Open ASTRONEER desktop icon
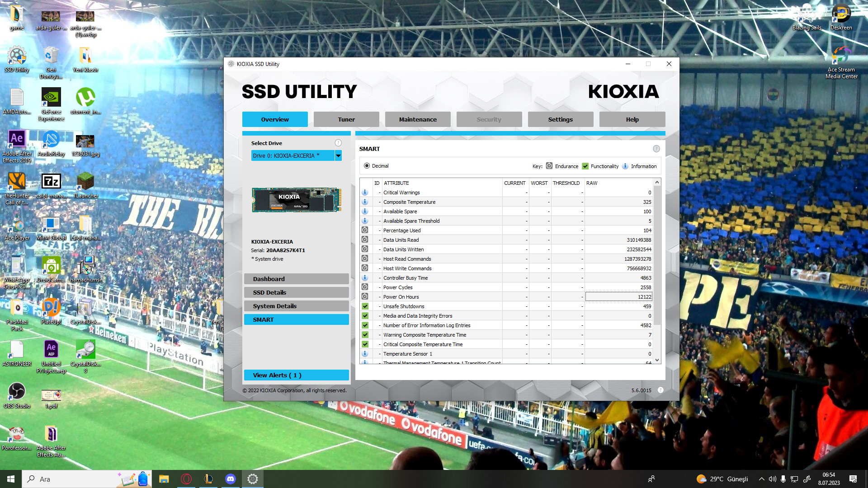 coord(17,353)
